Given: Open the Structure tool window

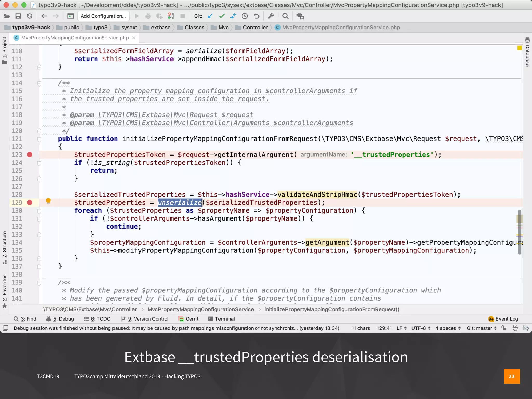Looking at the screenshot, I should 5,248.
